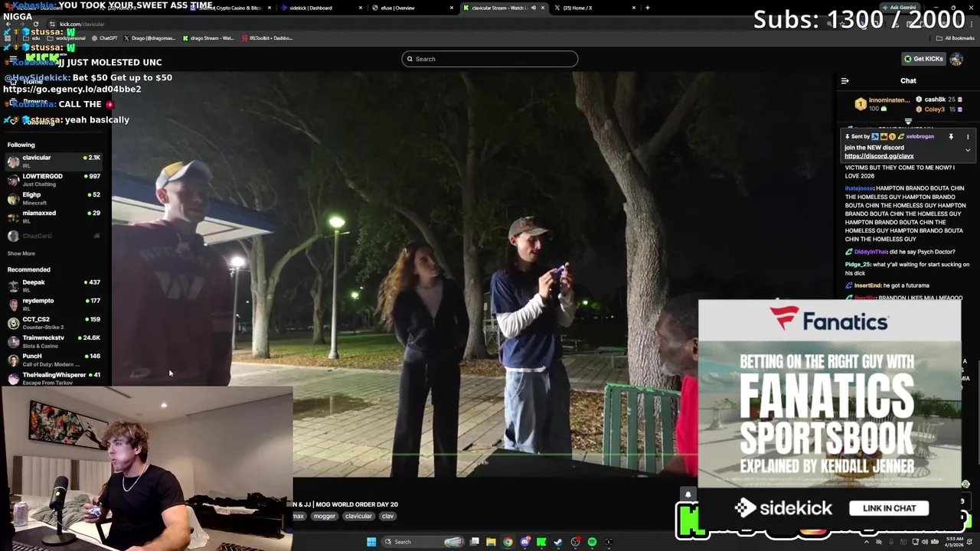The width and height of the screenshot is (980, 551).
Task: Open All Bookmarks folder
Action: (x=955, y=37)
